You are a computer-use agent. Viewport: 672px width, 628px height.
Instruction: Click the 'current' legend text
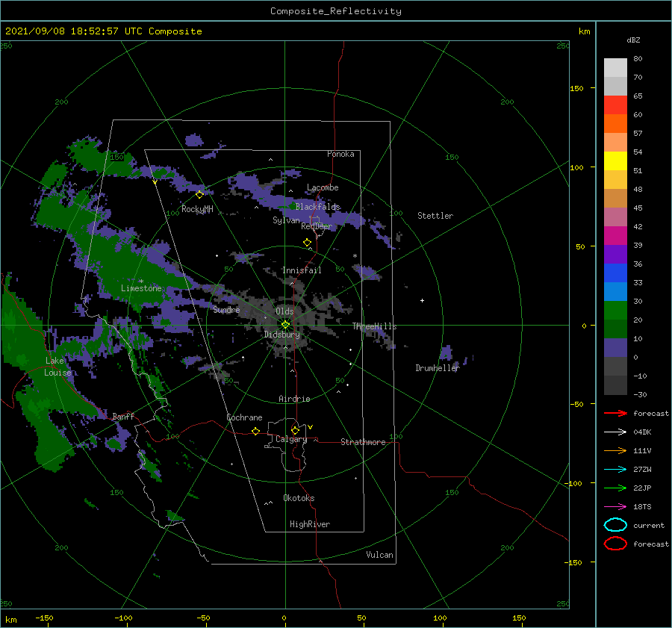point(649,525)
